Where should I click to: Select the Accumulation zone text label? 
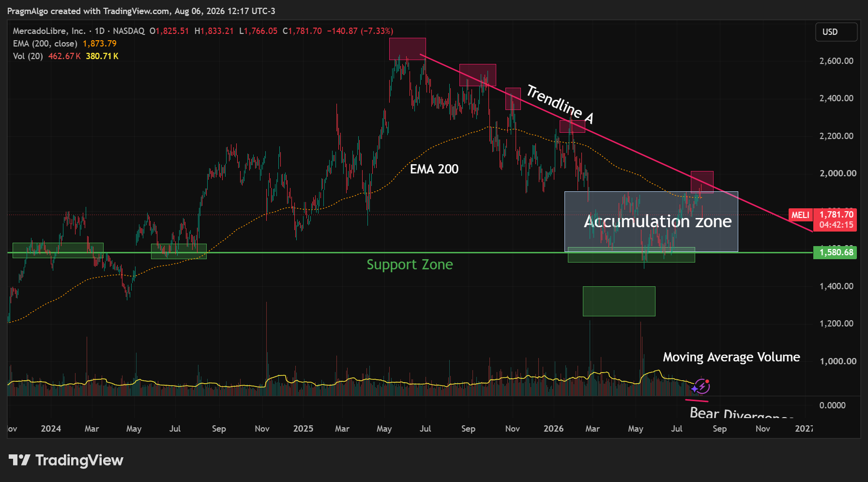[x=658, y=221]
